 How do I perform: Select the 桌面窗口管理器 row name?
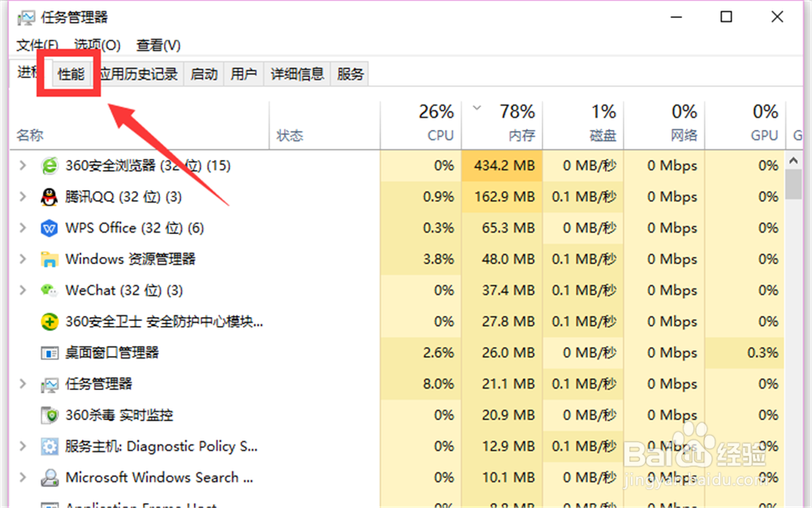112,353
